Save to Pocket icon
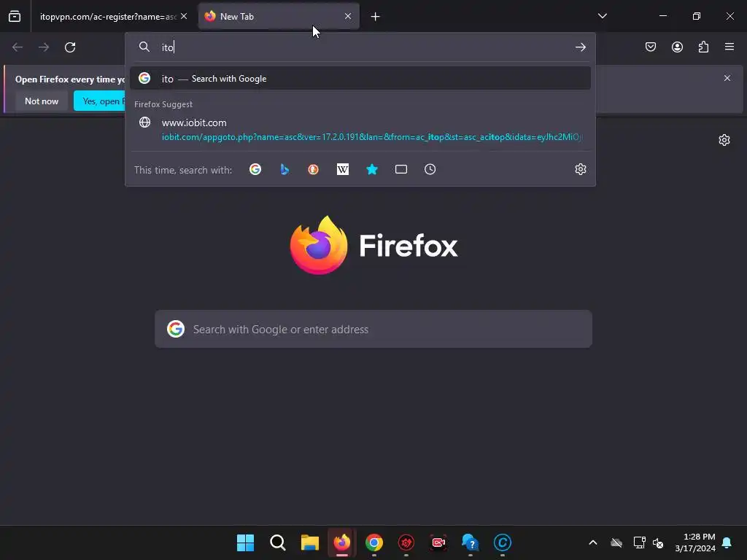 coord(651,47)
